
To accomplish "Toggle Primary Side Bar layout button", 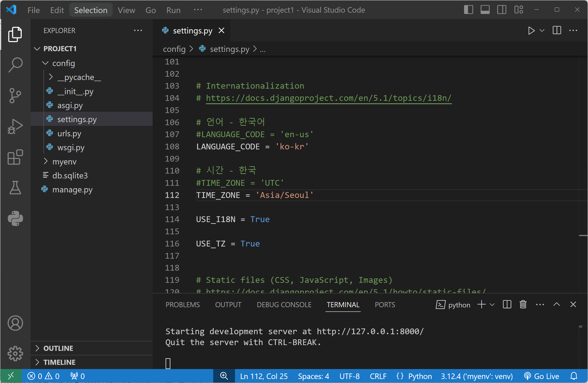I will point(468,10).
